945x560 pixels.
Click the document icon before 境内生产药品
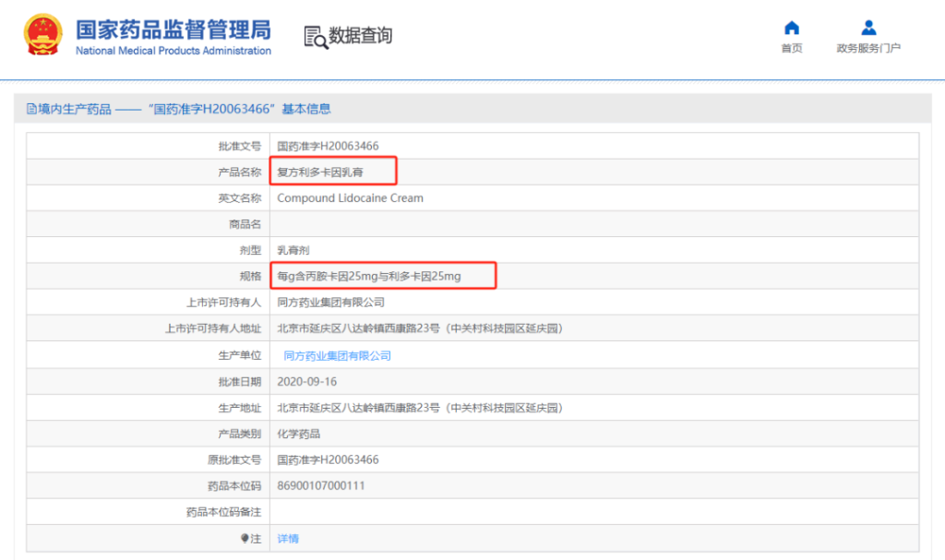click(30, 109)
